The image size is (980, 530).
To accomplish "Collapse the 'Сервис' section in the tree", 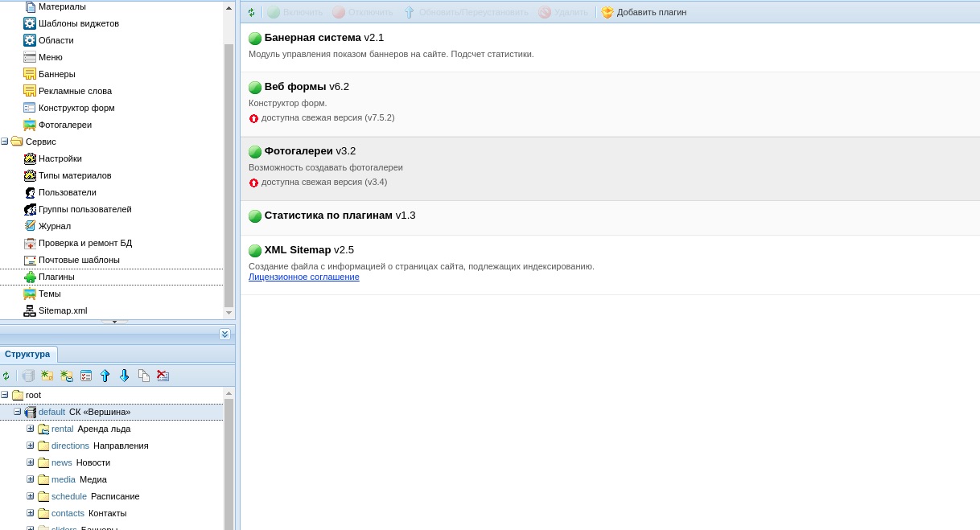I will 5,142.
